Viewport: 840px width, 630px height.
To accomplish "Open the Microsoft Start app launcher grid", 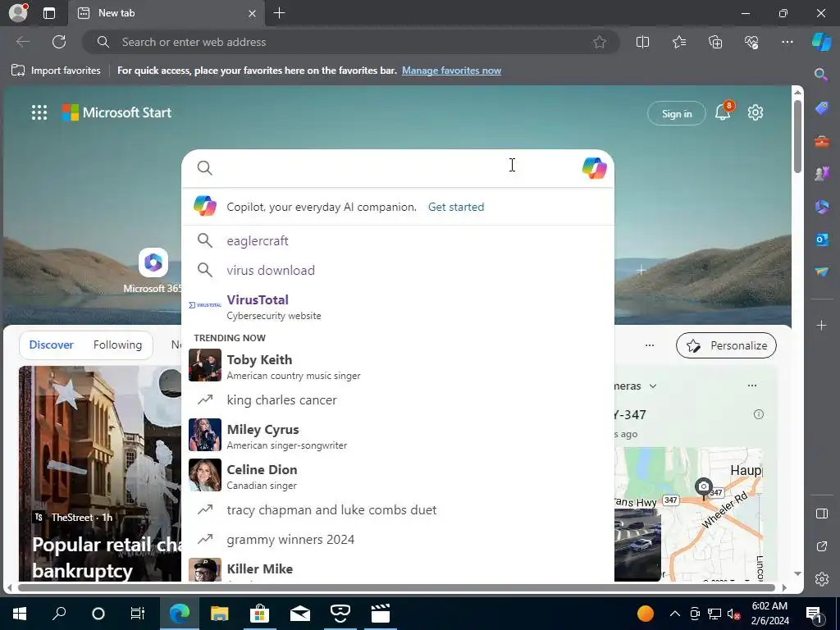I will click(x=39, y=112).
